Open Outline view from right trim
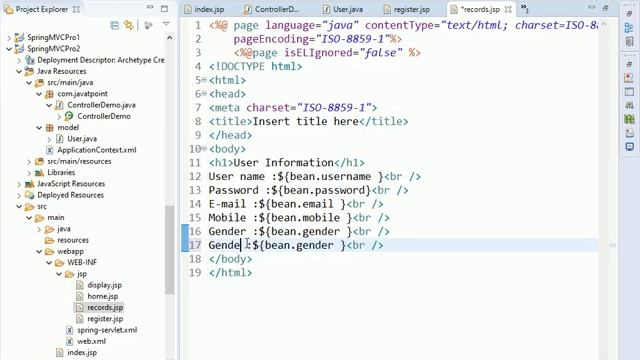640x360 pixels. pyautogui.click(x=629, y=28)
